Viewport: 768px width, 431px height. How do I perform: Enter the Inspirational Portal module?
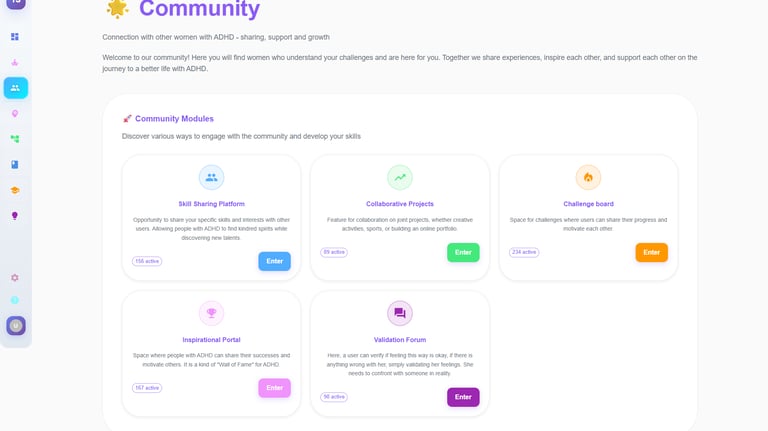[x=274, y=388]
